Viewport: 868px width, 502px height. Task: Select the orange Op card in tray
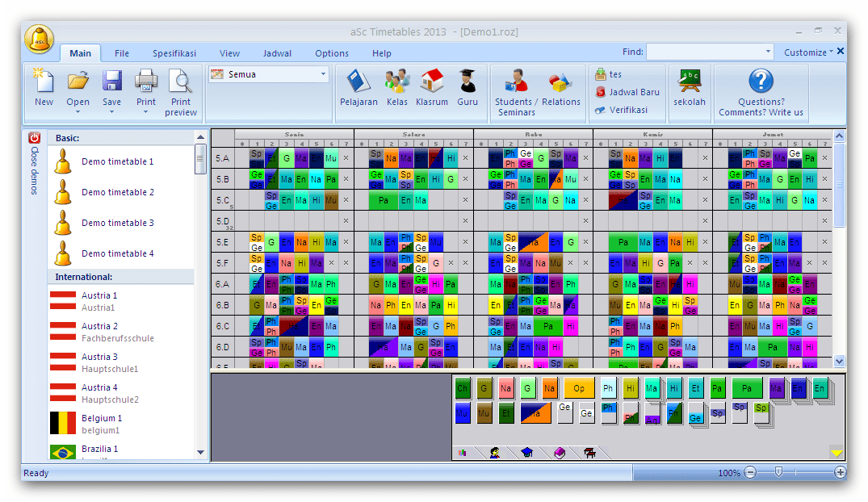click(x=579, y=388)
